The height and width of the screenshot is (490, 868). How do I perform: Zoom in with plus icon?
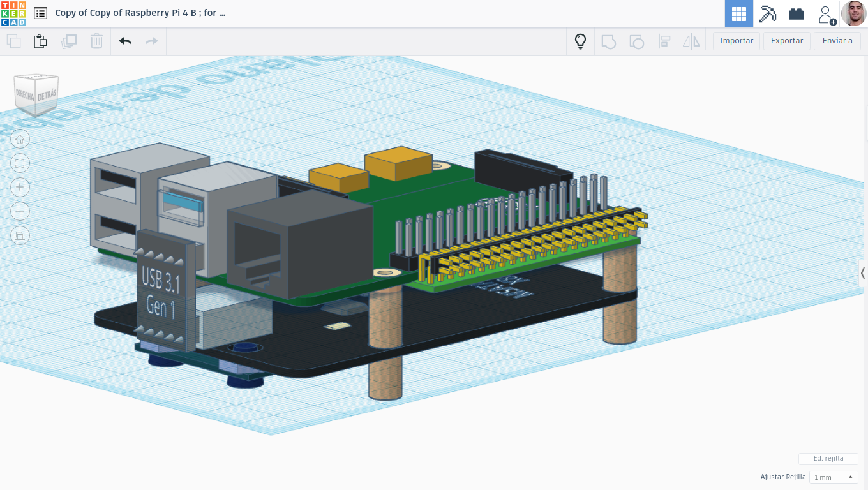(20, 187)
